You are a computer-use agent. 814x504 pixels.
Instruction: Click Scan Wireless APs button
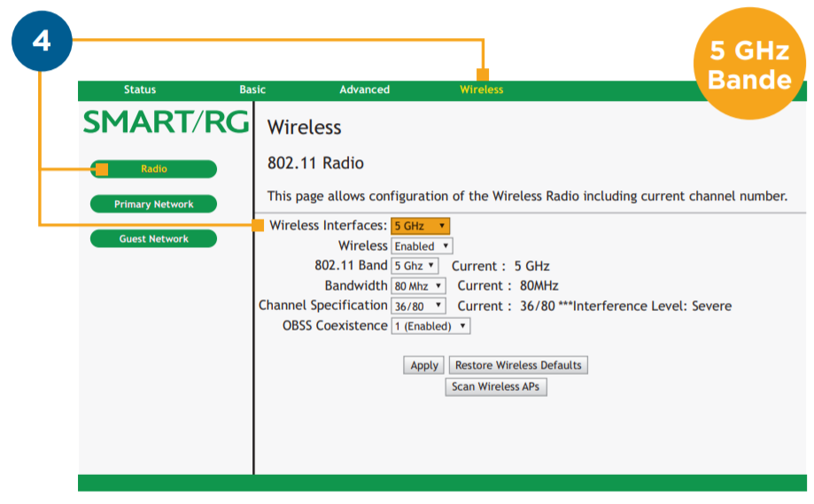coord(495,387)
